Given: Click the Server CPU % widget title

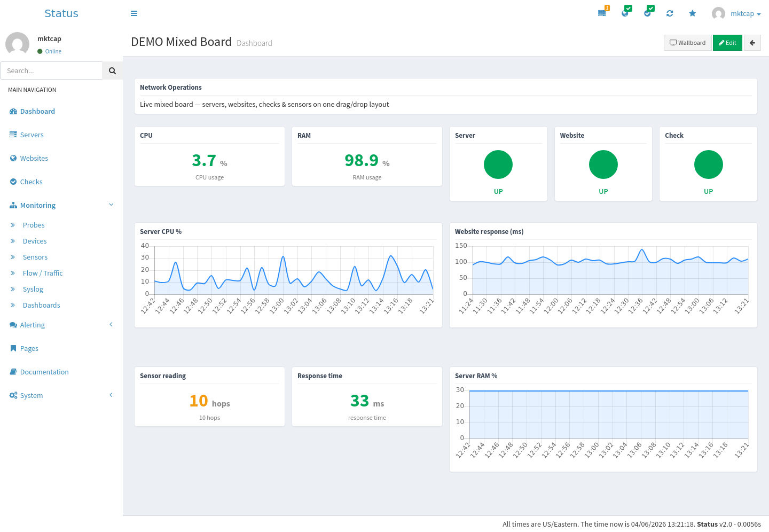Looking at the screenshot, I should coord(161,231).
